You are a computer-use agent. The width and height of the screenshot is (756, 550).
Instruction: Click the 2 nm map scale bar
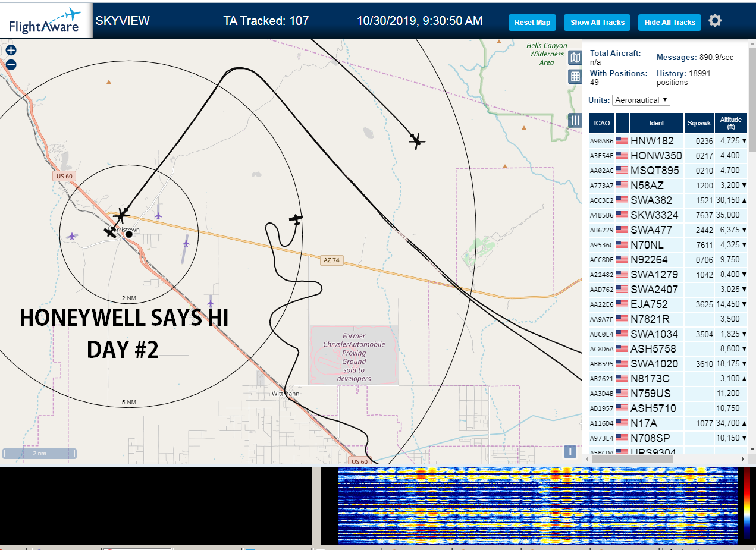[x=39, y=453]
